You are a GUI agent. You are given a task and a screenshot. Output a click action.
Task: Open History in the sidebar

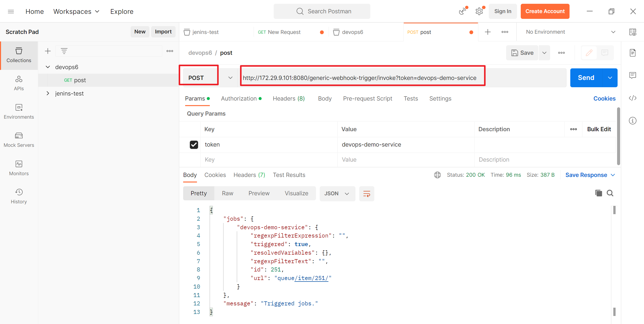click(19, 196)
